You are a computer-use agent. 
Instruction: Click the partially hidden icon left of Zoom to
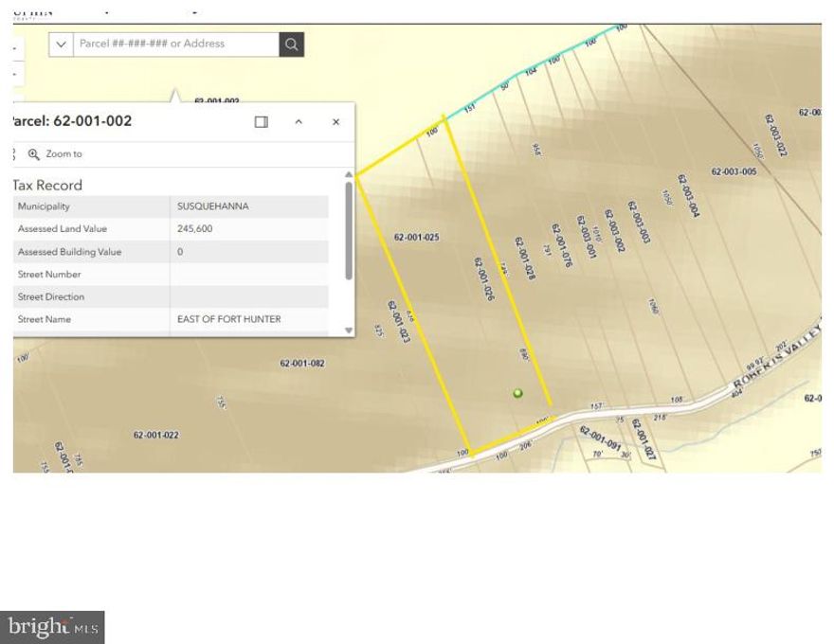click(x=12, y=153)
